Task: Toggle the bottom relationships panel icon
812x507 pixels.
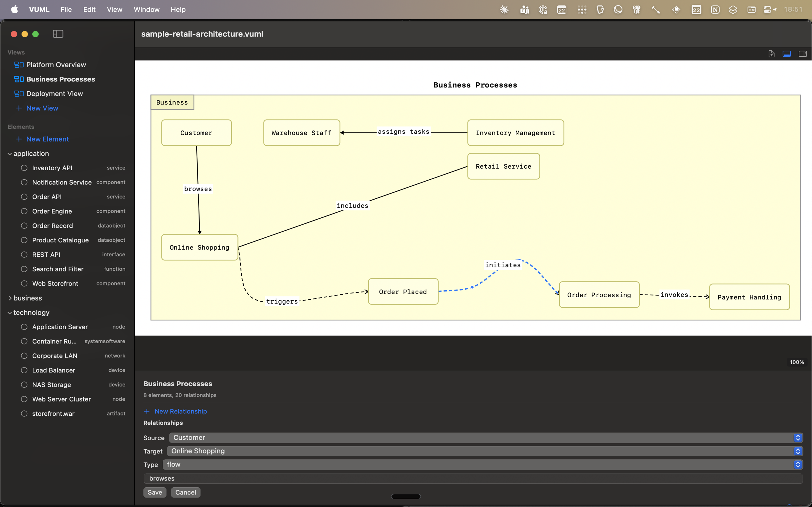Action: click(787, 54)
